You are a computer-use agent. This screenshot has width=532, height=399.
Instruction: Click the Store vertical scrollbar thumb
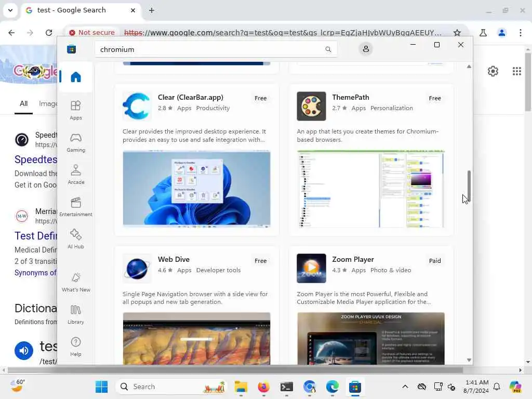click(x=469, y=187)
